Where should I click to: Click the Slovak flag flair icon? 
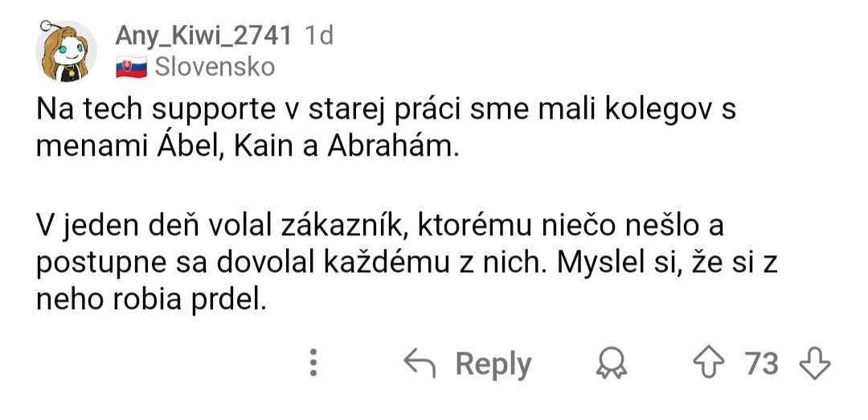tap(129, 67)
